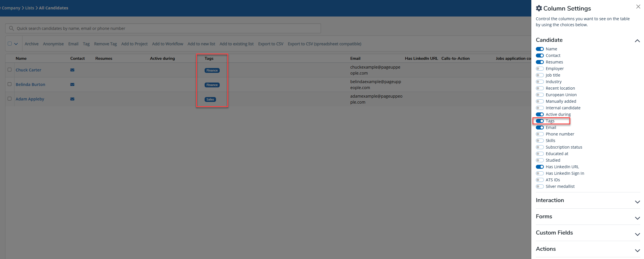Click the Finance tag badge for Chuck Carter
Viewport: 644px width, 259px height.
pos(212,71)
